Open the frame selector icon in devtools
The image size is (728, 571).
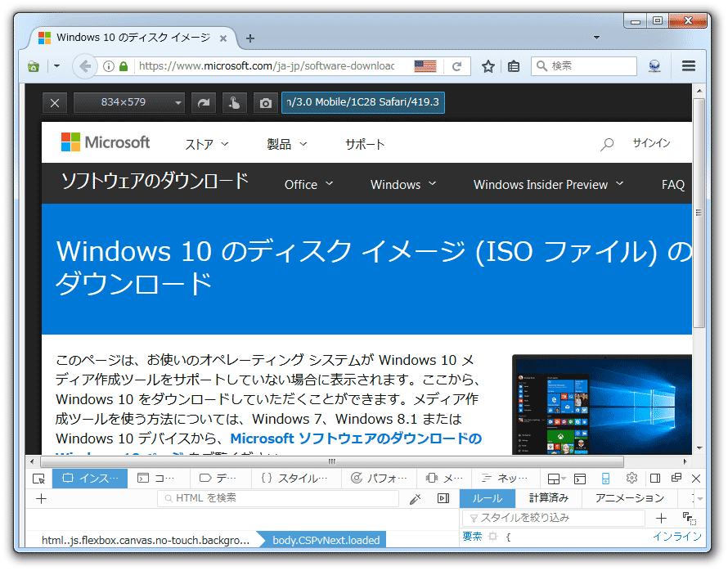click(556, 479)
